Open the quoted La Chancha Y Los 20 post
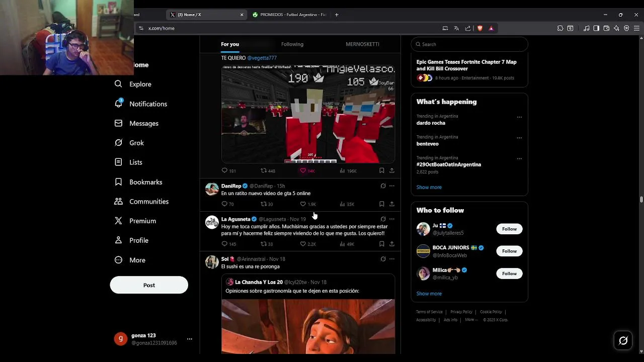Screen dimensions: 644x362 tap(308, 314)
